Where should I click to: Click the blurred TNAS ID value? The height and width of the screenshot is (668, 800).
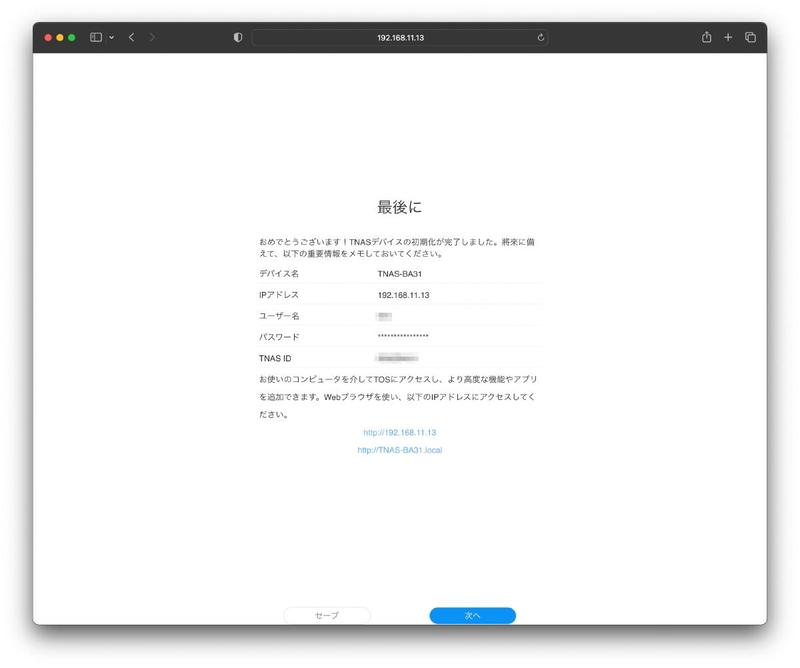[397, 357]
